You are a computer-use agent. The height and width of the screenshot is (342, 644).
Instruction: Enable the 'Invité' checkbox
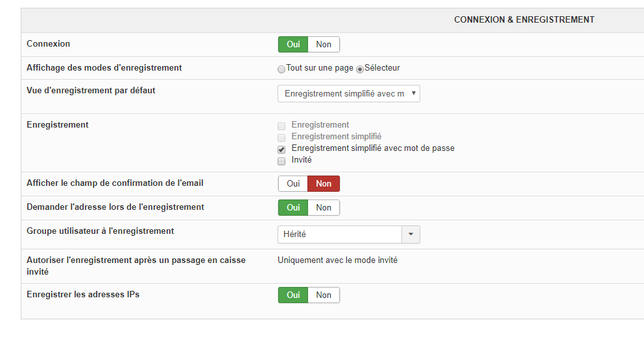(x=281, y=161)
